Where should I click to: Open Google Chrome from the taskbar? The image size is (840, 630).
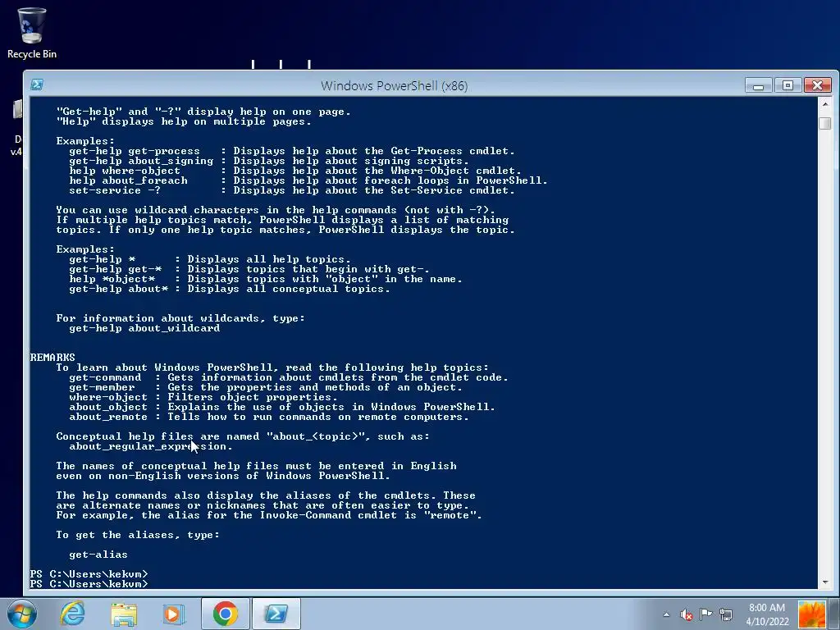[x=226, y=614]
